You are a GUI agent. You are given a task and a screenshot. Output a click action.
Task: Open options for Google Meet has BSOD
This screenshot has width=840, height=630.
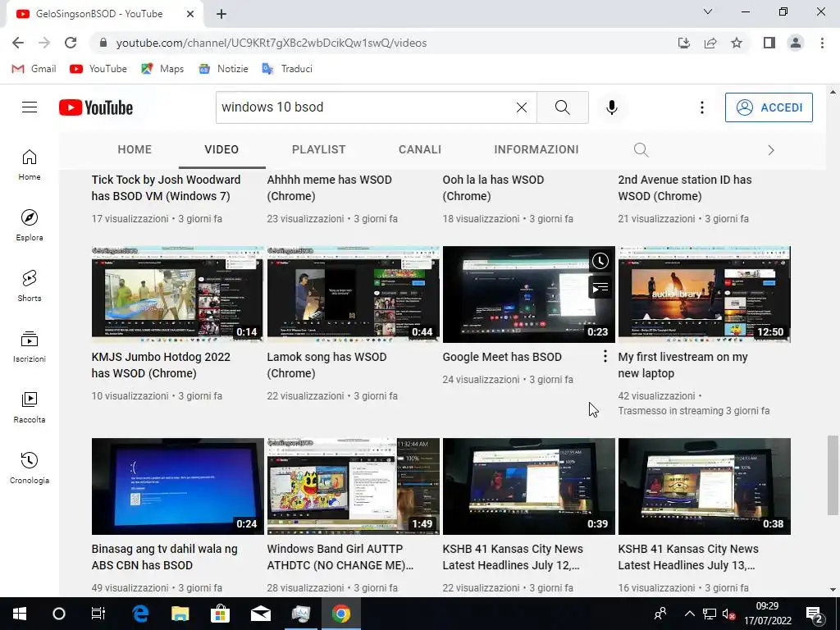click(605, 356)
